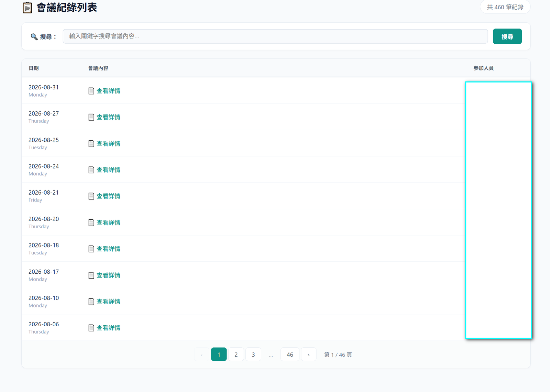The image size is (550, 392).
Task: Click document icon in 2026-08-10 row
Action: pyautogui.click(x=91, y=302)
